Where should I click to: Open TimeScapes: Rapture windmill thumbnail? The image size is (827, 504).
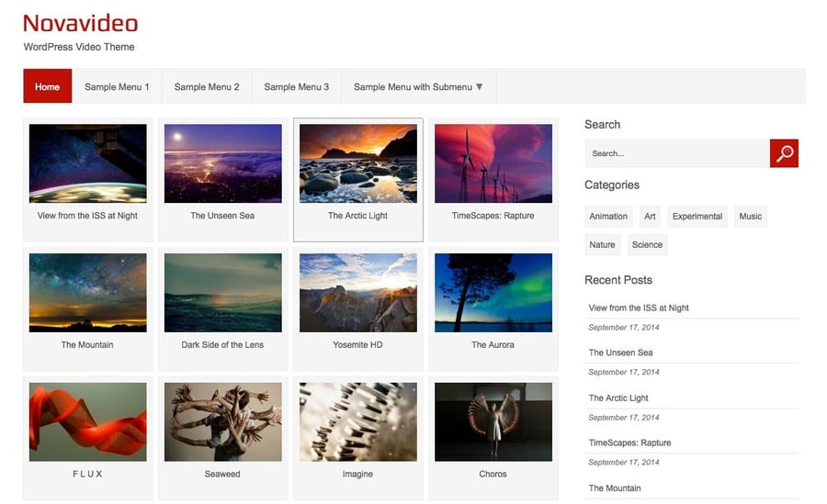(493, 163)
